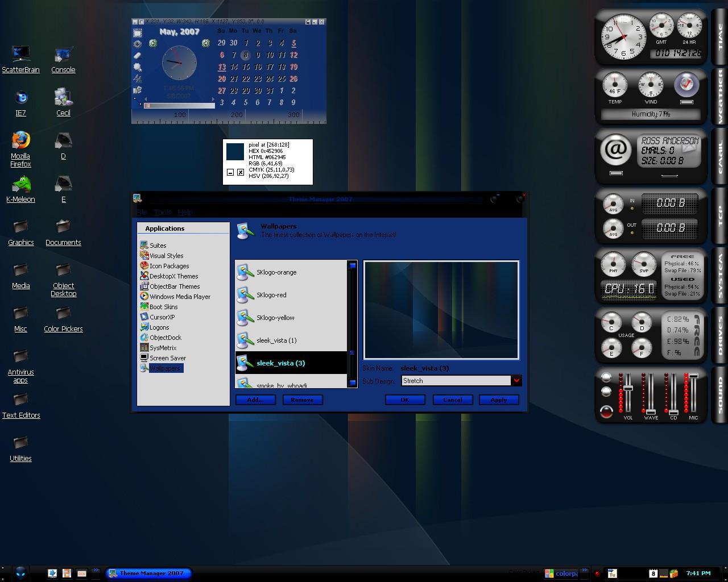Close the color picker info box
Viewport: 728px width, 582px height.
(241, 172)
